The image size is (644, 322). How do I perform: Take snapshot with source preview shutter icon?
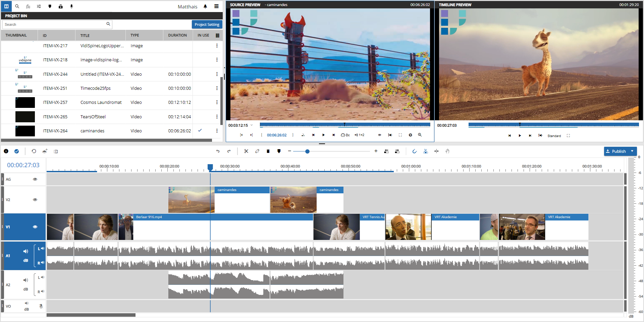click(410, 135)
